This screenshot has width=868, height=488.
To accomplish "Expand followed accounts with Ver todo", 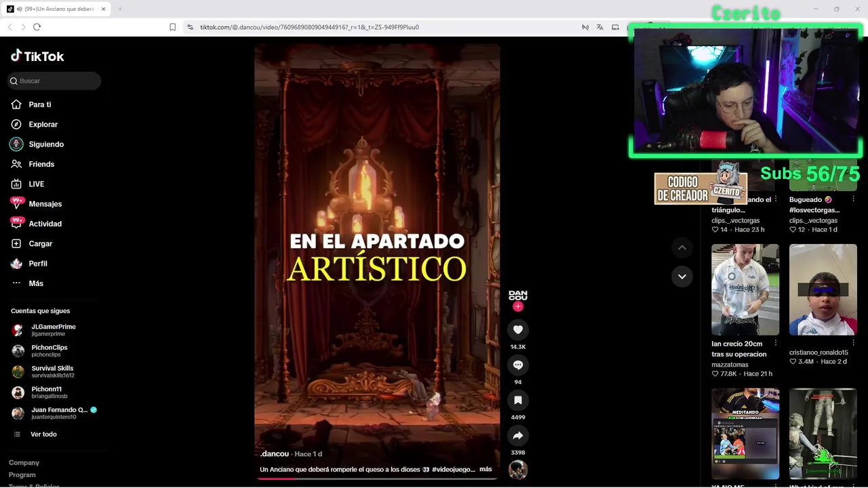I will (43, 434).
